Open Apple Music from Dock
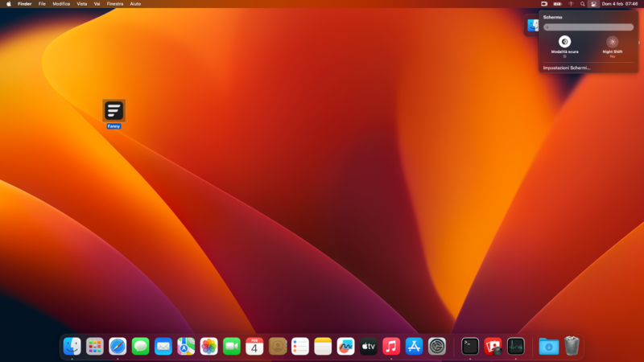Image resolution: width=644 pixels, height=362 pixels. pos(391,346)
